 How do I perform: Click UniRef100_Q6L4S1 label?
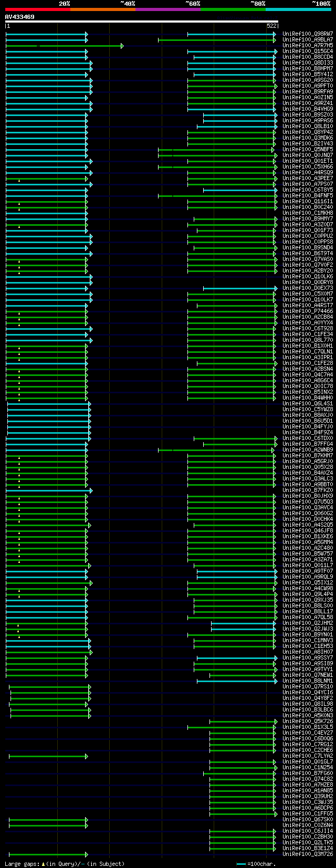pos(308,403)
